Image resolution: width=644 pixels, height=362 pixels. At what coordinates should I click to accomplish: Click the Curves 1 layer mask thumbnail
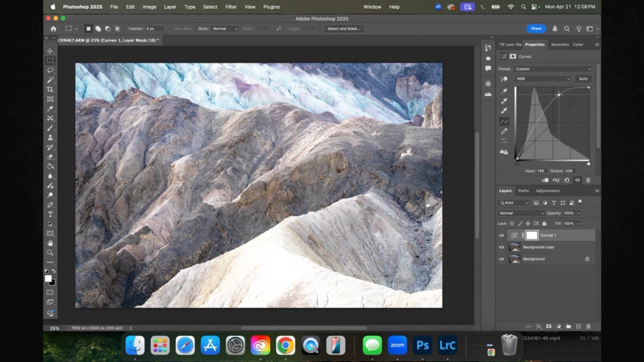(532, 235)
